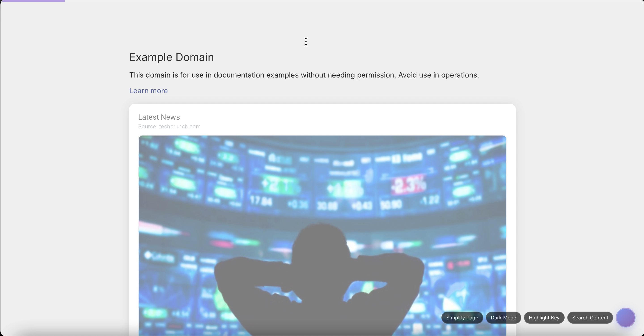Click the Simplify Page pill button

462,317
